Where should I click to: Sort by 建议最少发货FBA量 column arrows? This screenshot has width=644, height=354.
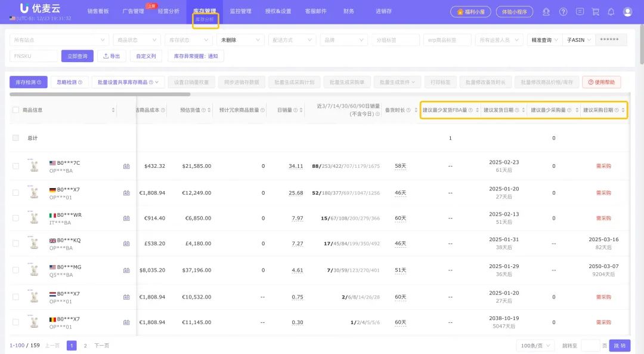477,110
